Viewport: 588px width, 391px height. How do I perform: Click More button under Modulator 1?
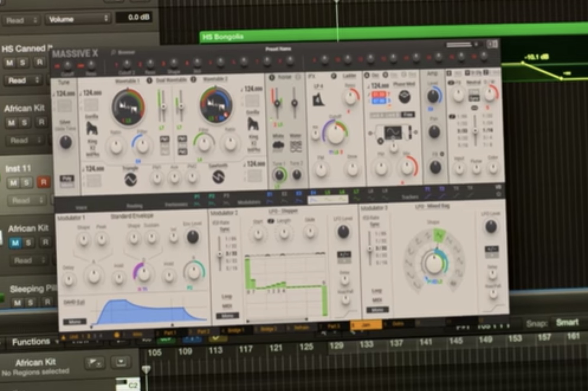75,321
